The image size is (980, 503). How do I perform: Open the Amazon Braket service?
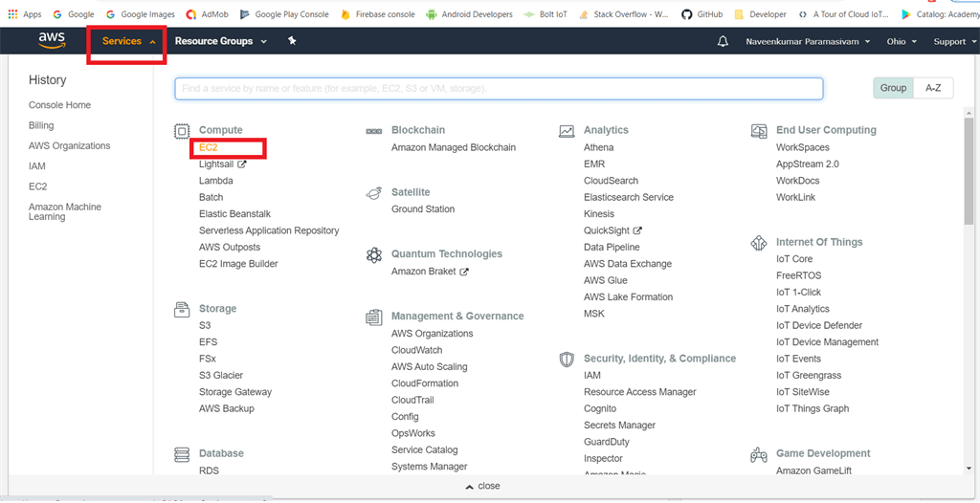click(x=430, y=272)
